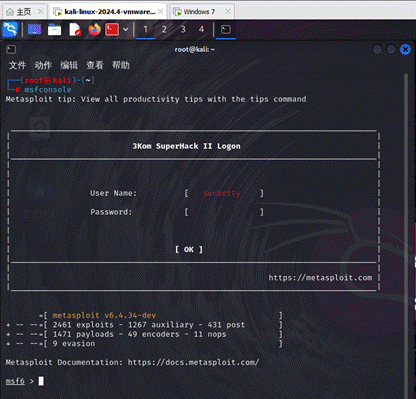416x399 pixels.
Task: Launch the text editor panel icon
Action: tap(75, 30)
